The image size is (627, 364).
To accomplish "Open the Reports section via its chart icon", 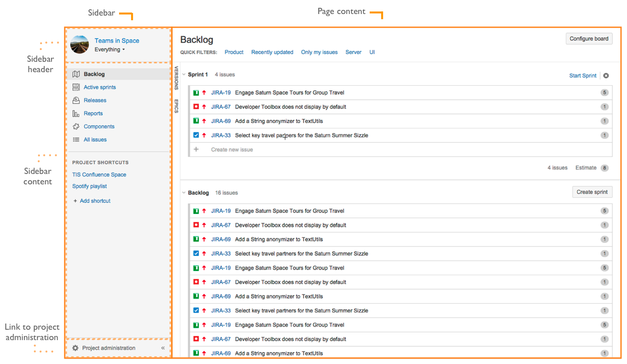I will (74, 113).
